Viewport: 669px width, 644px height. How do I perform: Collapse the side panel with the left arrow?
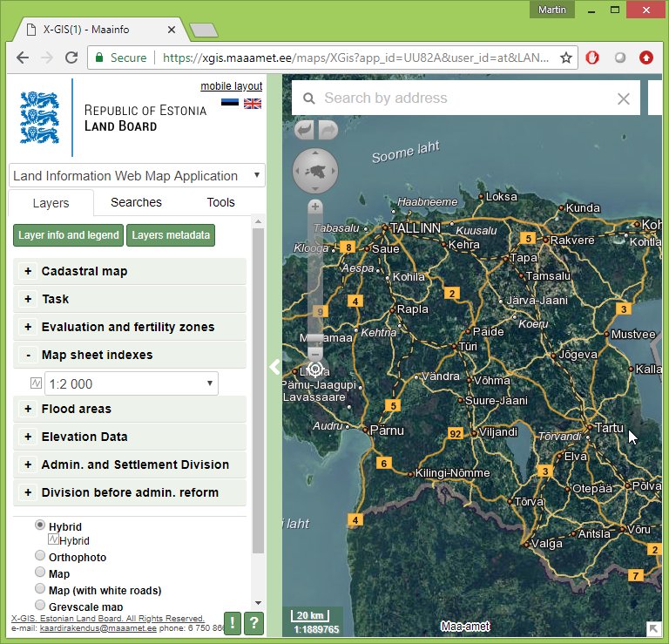pyautogui.click(x=274, y=367)
